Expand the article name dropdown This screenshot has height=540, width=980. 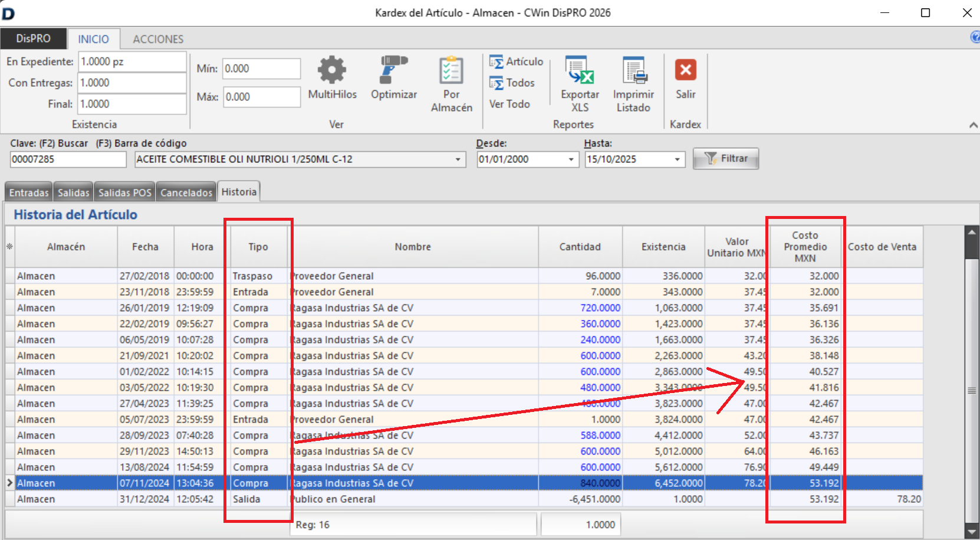point(458,159)
